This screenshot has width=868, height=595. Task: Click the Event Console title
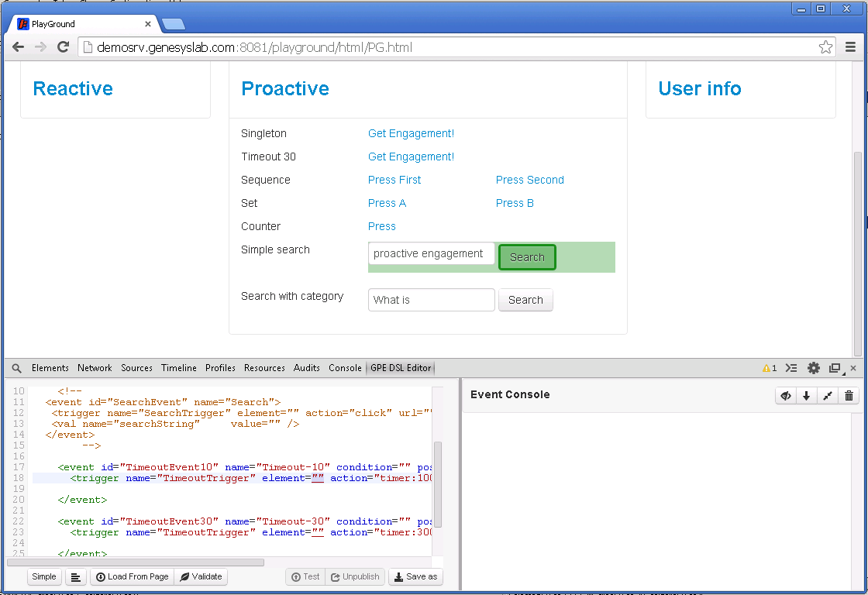pyautogui.click(x=510, y=394)
